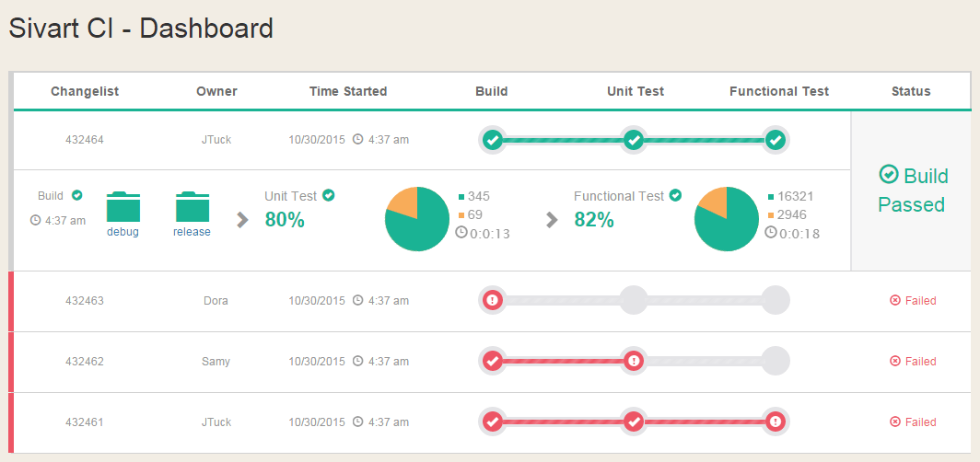Viewport: 980px width, 462px height.
Task: Click passed build stage circle for changelist 432464
Action: coord(493,140)
